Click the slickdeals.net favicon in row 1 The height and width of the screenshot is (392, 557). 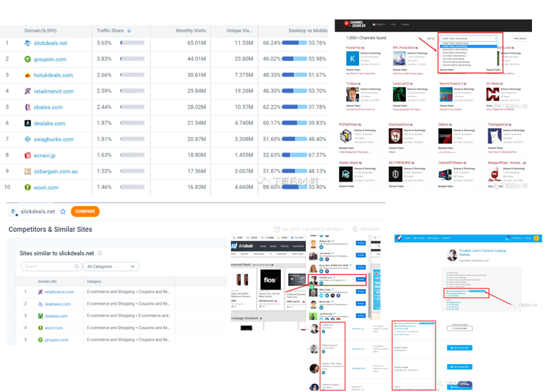[27, 43]
